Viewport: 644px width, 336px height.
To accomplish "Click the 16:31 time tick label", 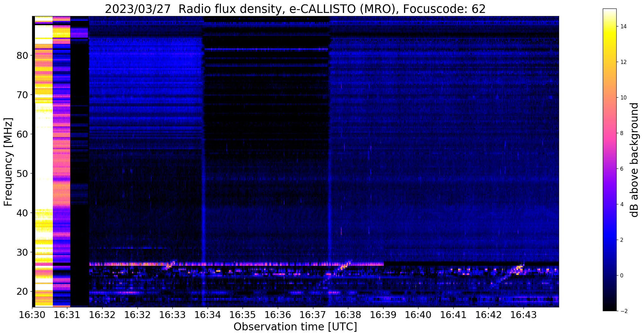I will click(x=67, y=315).
